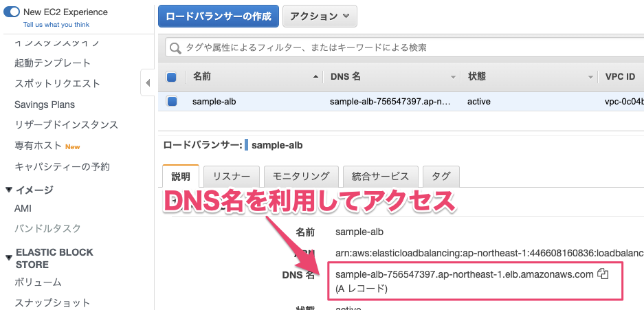Open DNS 名 column filter arrow
Image resolution: width=644 pixels, height=310 pixels.
[x=453, y=77]
